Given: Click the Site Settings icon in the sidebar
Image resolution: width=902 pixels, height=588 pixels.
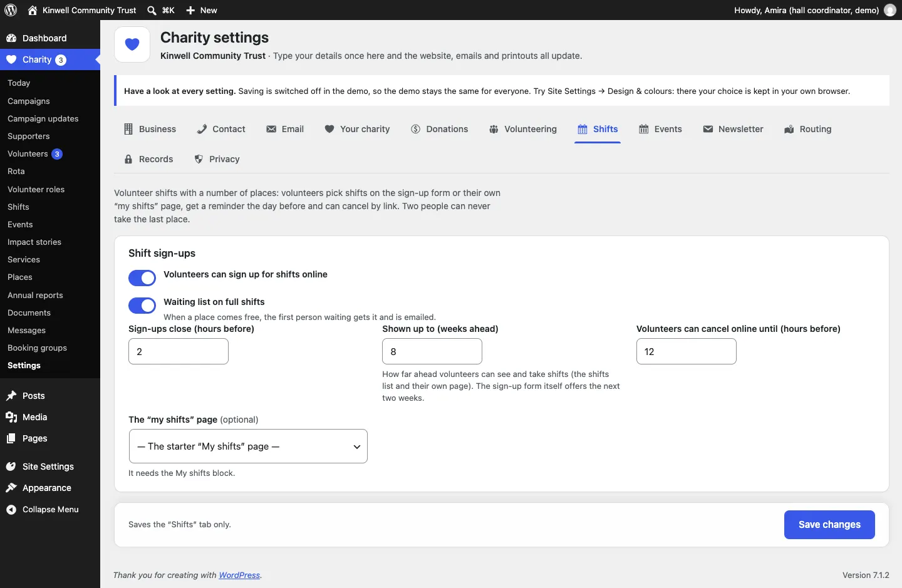Looking at the screenshot, I should 11,467.
